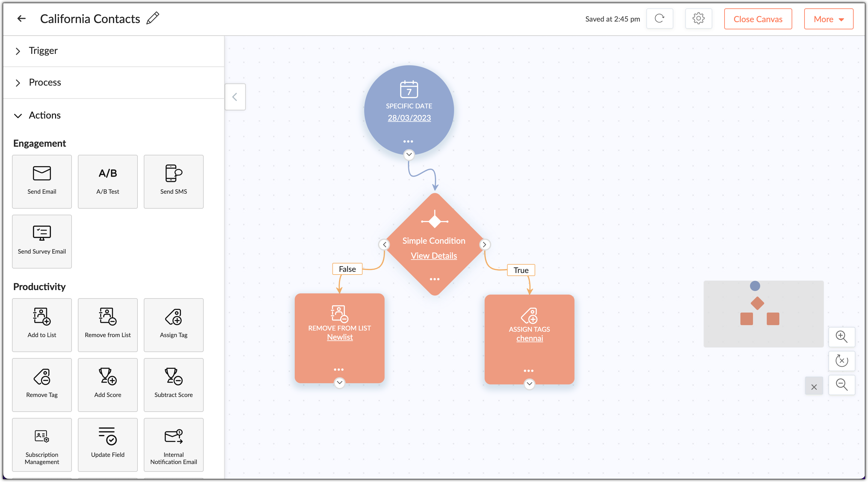Select the Update Field action
The image size is (868, 482).
pos(108,445)
